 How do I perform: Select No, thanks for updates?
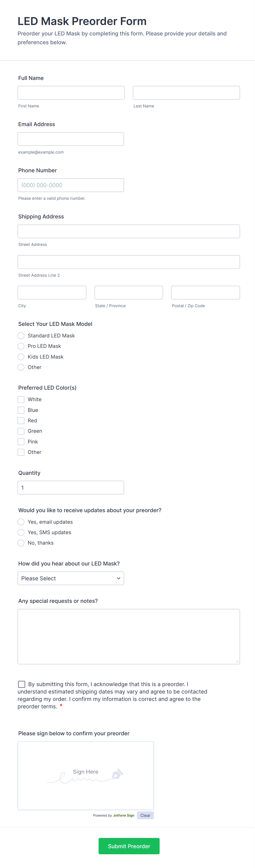(21, 543)
